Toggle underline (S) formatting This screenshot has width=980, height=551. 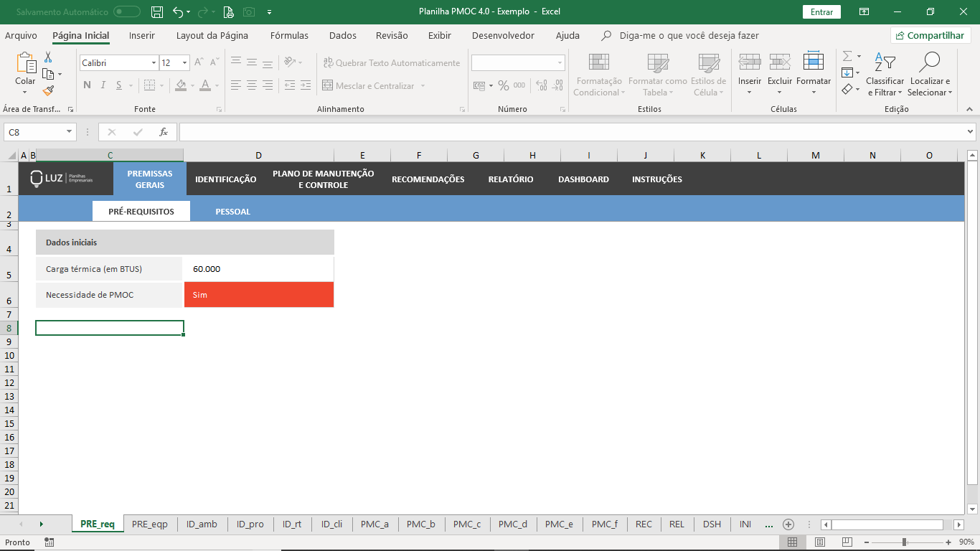[118, 85]
